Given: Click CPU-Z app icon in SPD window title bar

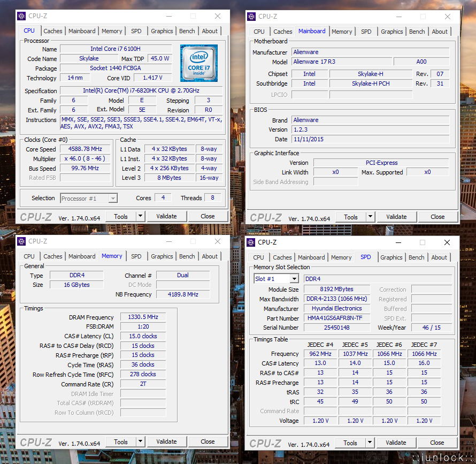Looking at the screenshot, I should tap(251, 242).
